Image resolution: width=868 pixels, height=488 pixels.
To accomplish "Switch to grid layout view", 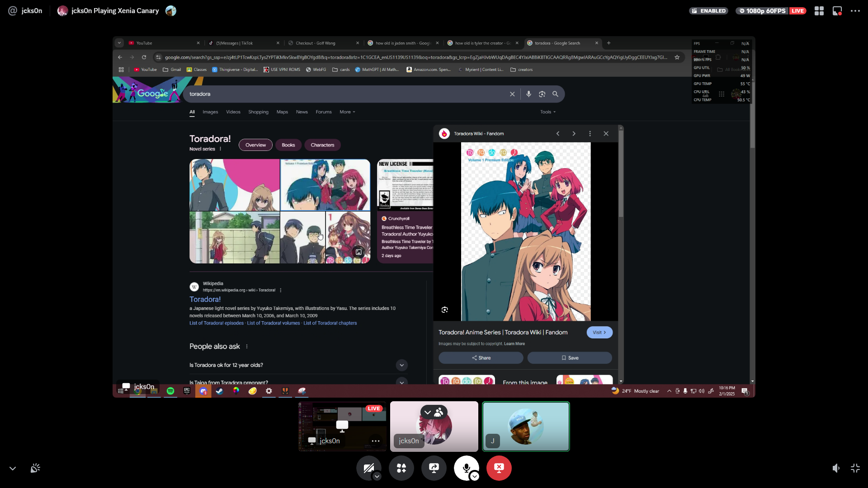I will (x=819, y=11).
